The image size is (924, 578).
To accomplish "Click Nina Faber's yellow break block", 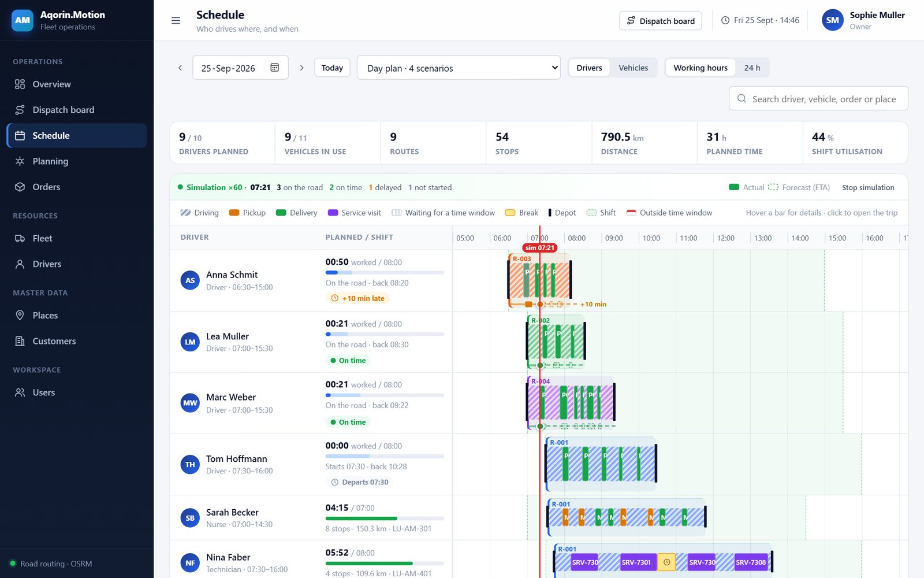I will (x=666, y=562).
